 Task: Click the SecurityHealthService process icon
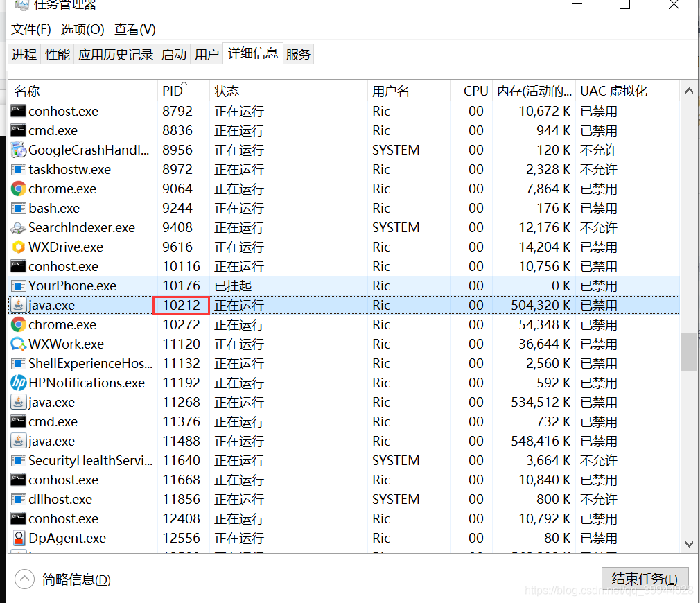(18, 461)
